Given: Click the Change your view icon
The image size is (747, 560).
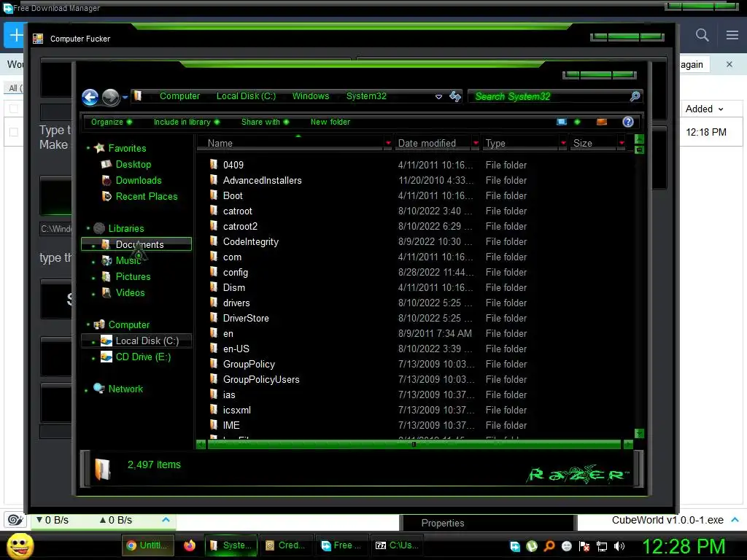Looking at the screenshot, I should (x=562, y=122).
